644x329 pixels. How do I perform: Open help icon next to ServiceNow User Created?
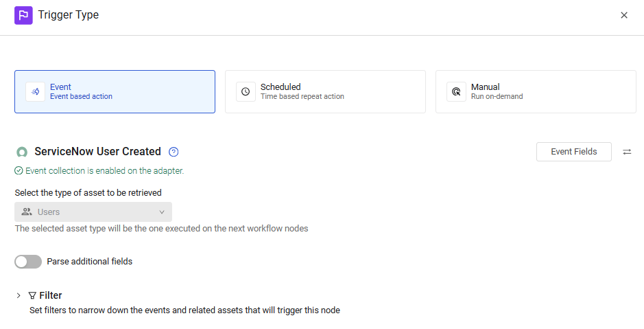174,152
